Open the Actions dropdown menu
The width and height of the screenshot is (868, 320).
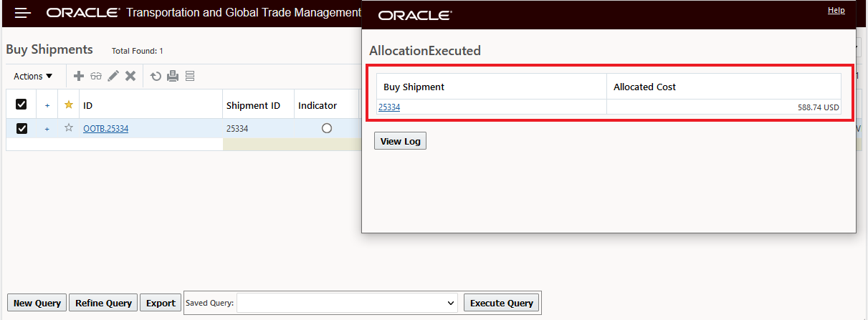coord(33,76)
